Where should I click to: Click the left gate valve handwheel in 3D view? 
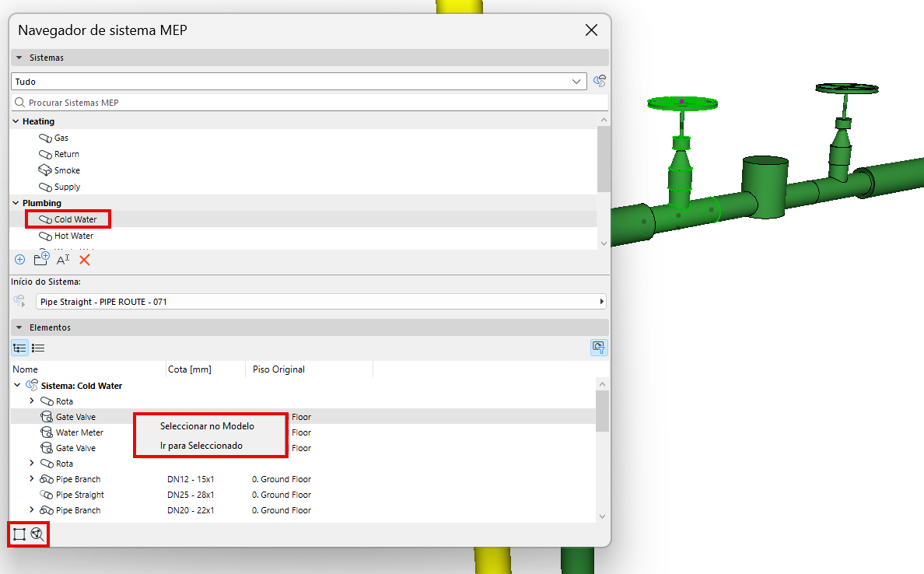tap(682, 103)
